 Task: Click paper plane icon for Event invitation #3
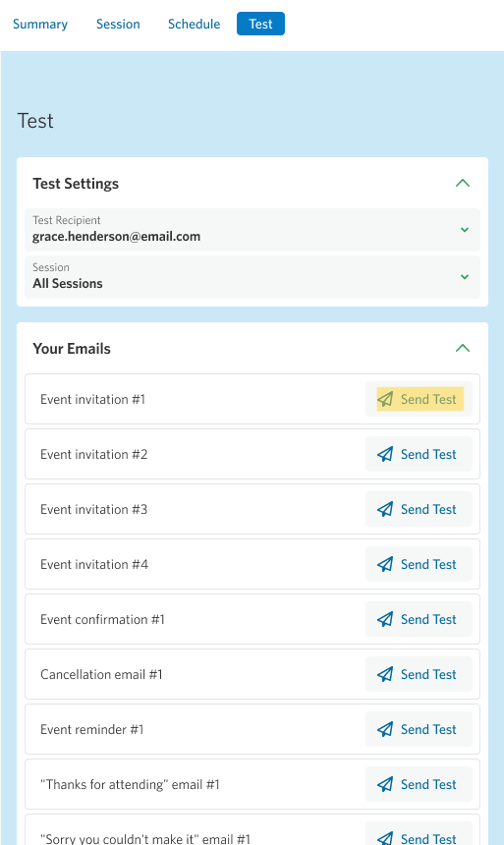[x=385, y=509]
